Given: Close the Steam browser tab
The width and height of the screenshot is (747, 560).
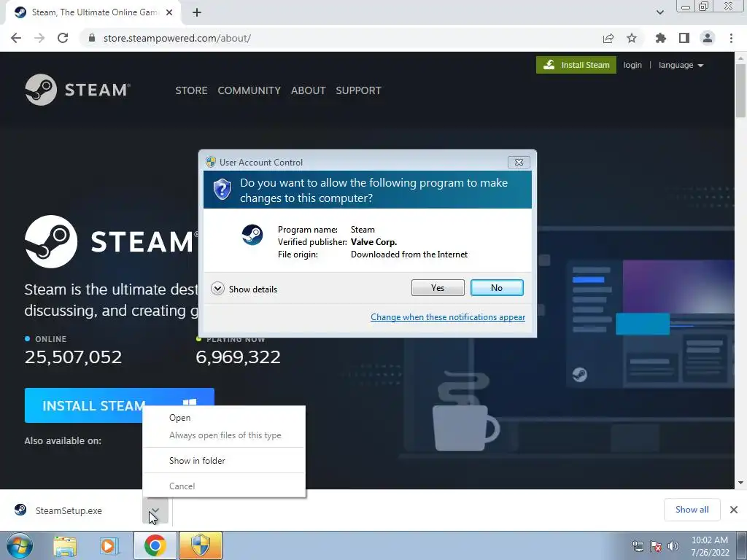Looking at the screenshot, I should tap(169, 13).
